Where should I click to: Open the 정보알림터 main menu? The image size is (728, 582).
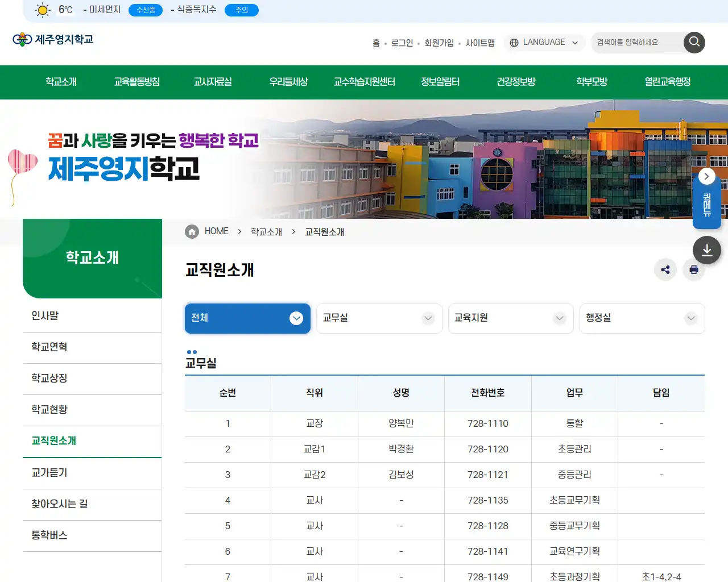tap(440, 82)
